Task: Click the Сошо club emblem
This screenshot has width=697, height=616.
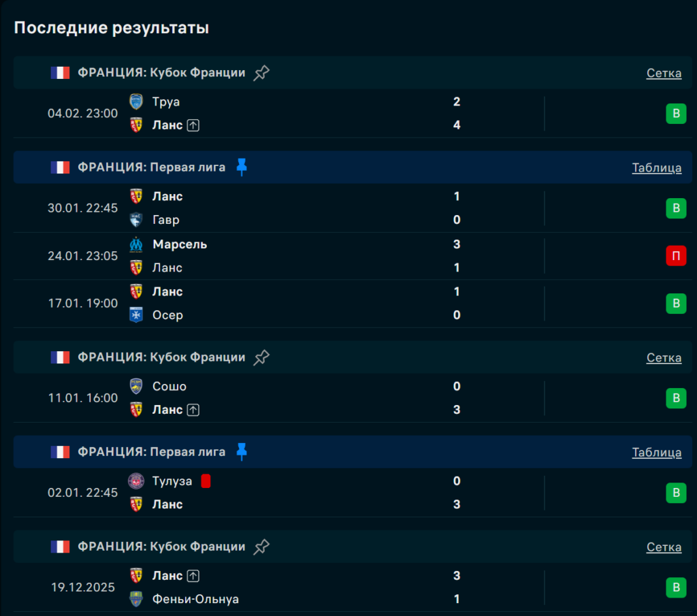Action: coord(136,387)
